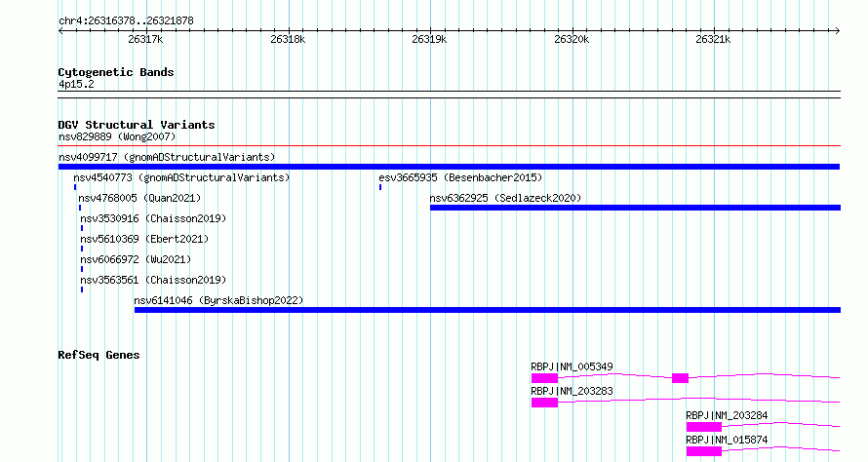Image resolution: width=868 pixels, height=462 pixels.
Task: Select variant nsv4768005 (Quan2021) label
Action: 139,198
